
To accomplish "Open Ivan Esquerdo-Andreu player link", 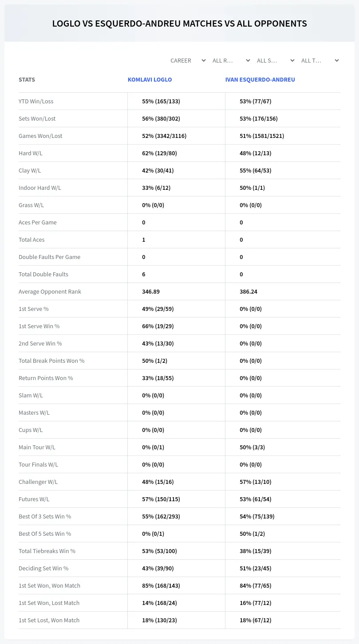I will 260,80.
